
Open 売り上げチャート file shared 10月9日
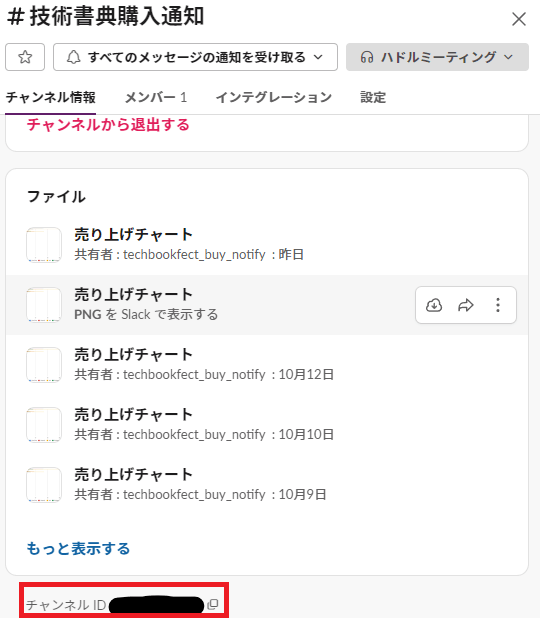pyautogui.click(x=267, y=484)
